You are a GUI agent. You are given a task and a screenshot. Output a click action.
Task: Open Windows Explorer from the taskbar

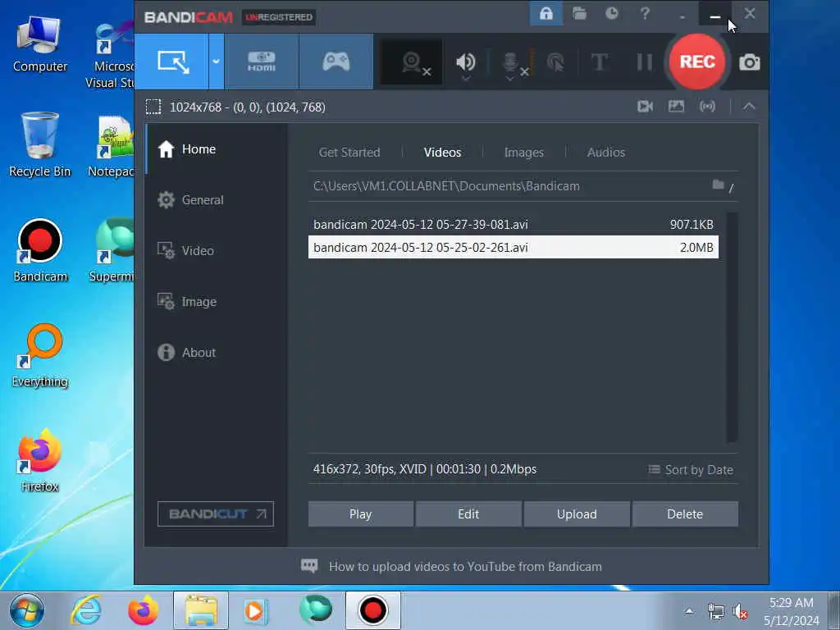[x=201, y=610]
